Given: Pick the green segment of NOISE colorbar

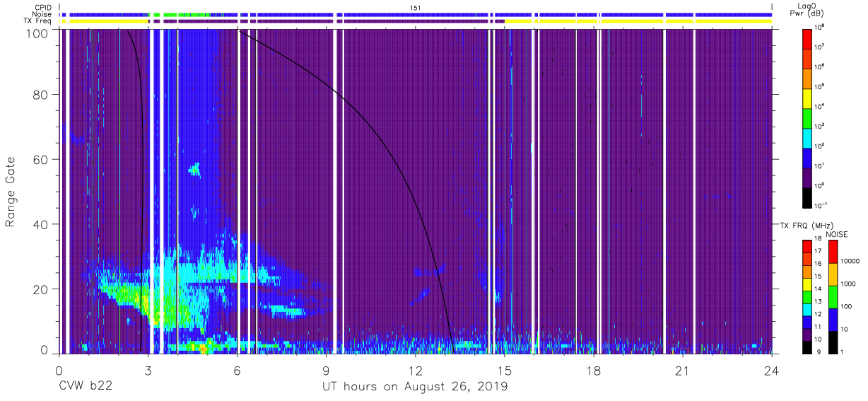Looking at the screenshot, I should [833, 296].
